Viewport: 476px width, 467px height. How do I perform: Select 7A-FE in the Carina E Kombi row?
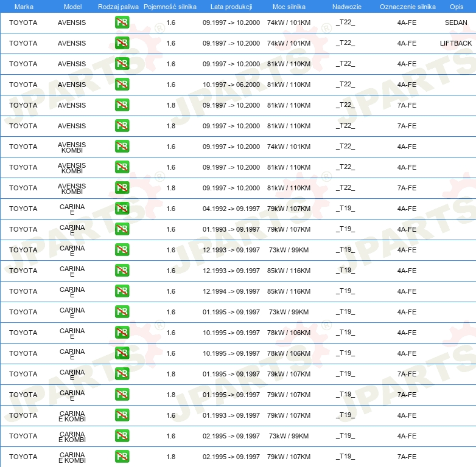407,457
